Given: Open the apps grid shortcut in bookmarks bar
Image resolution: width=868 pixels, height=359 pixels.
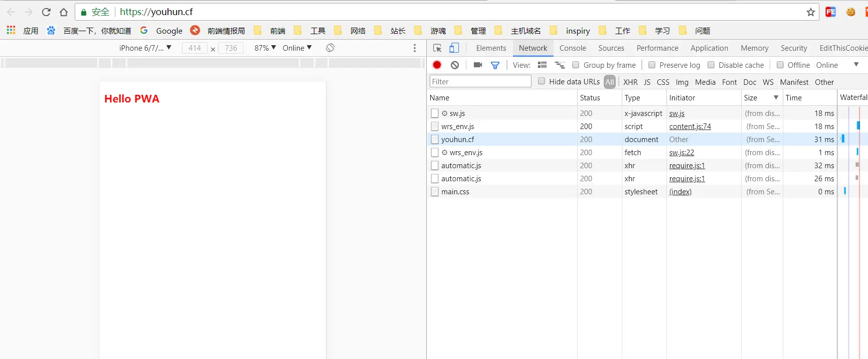Looking at the screenshot, I should (11, 31).
